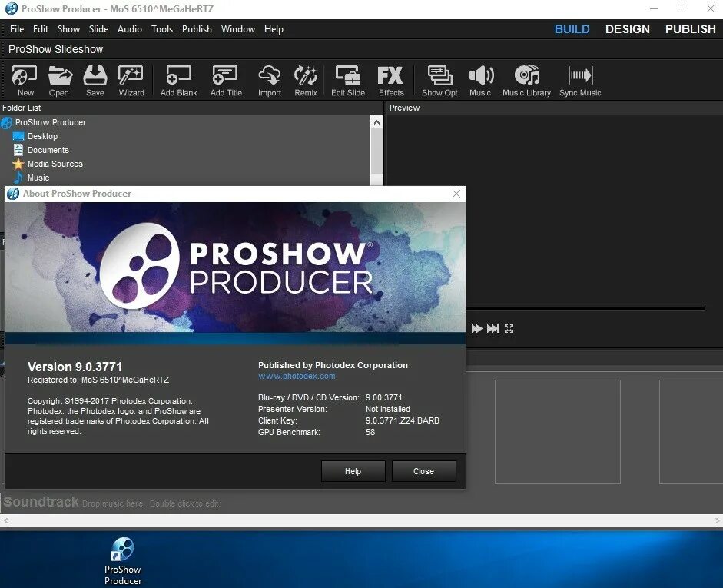723x588 pixels.
Task: Switch to the DESIGN workspace tab
Action: [628, 29]
